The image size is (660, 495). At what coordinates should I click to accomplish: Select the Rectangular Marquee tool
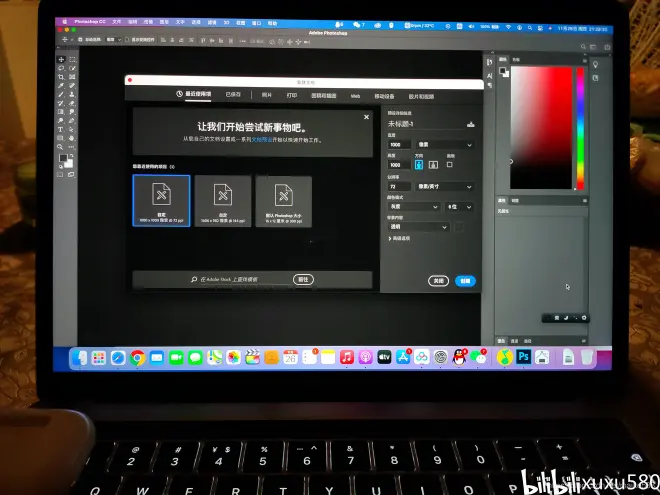point(72,59)
